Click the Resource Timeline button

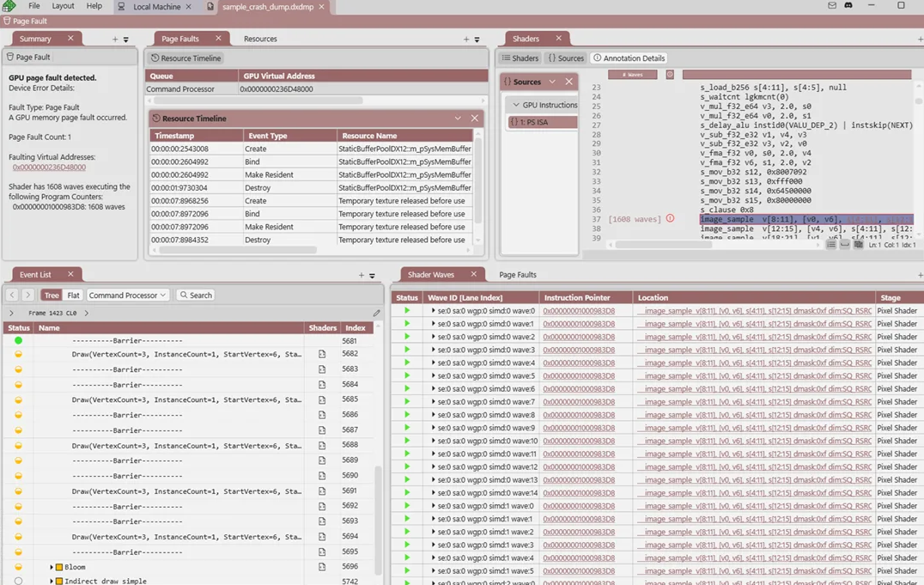pyautogui.click(x=186, y=58)
